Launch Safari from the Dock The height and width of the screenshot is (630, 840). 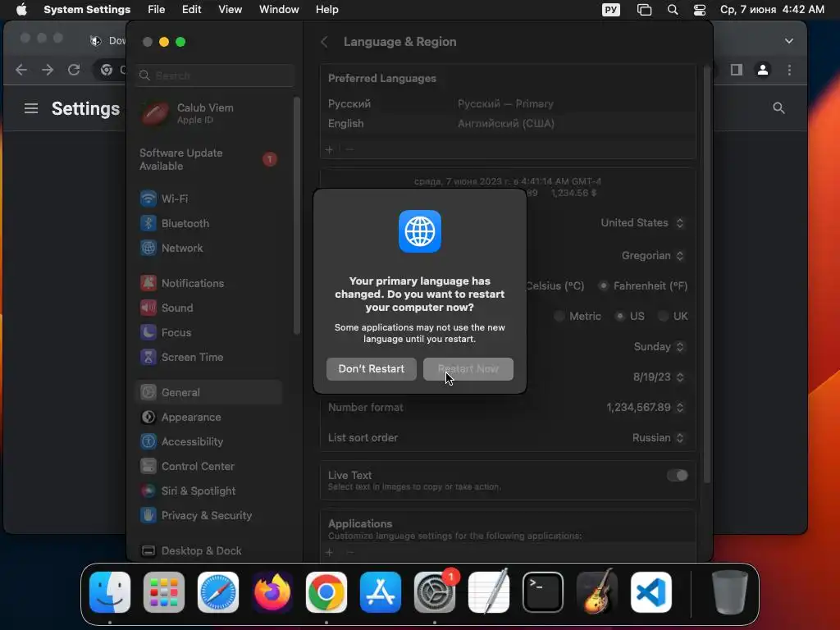(218, 592)
